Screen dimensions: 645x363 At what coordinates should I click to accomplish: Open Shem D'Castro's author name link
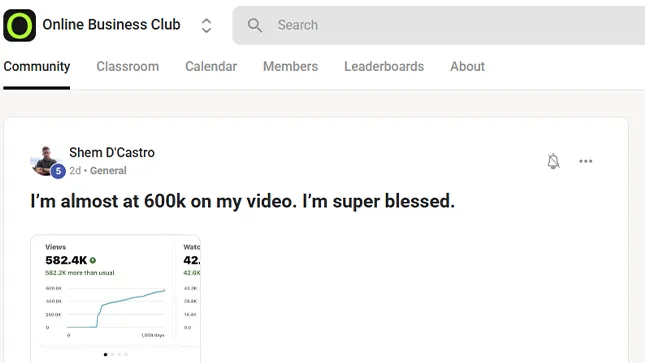pos(112,152)
